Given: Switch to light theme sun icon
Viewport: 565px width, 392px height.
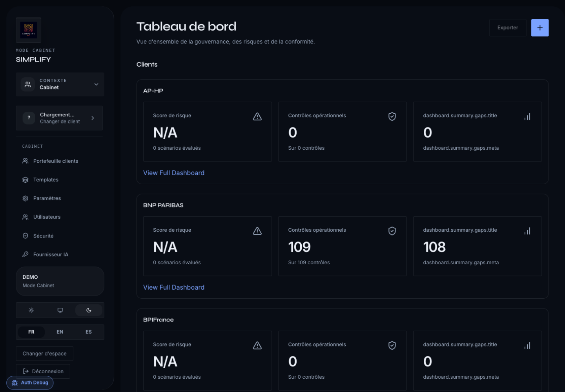Looking at the screenshot, I should coord(31,310).
